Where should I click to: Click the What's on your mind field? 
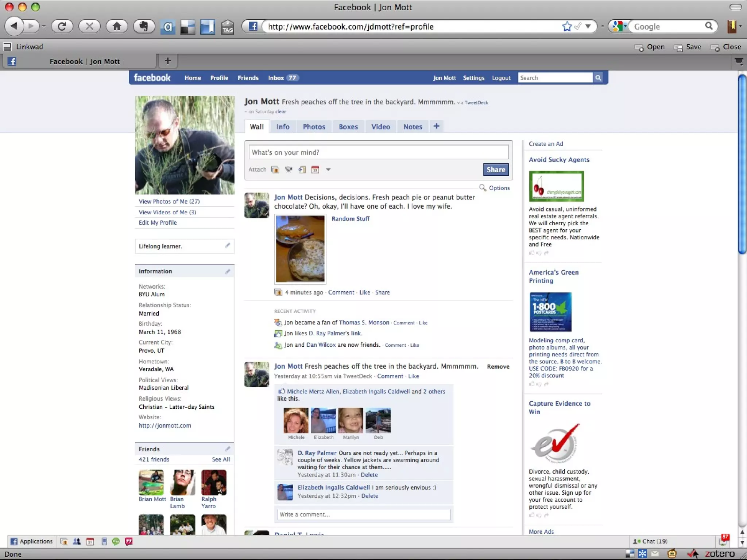(x=378, y=152)
